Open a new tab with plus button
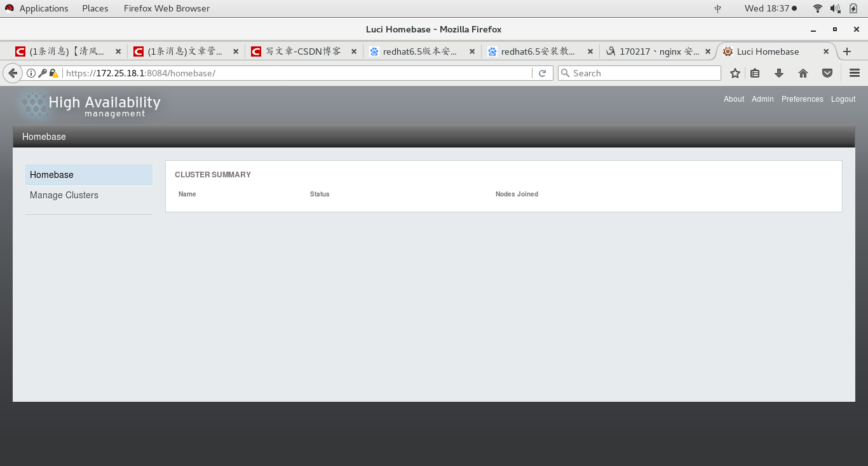 coord(847,51)
